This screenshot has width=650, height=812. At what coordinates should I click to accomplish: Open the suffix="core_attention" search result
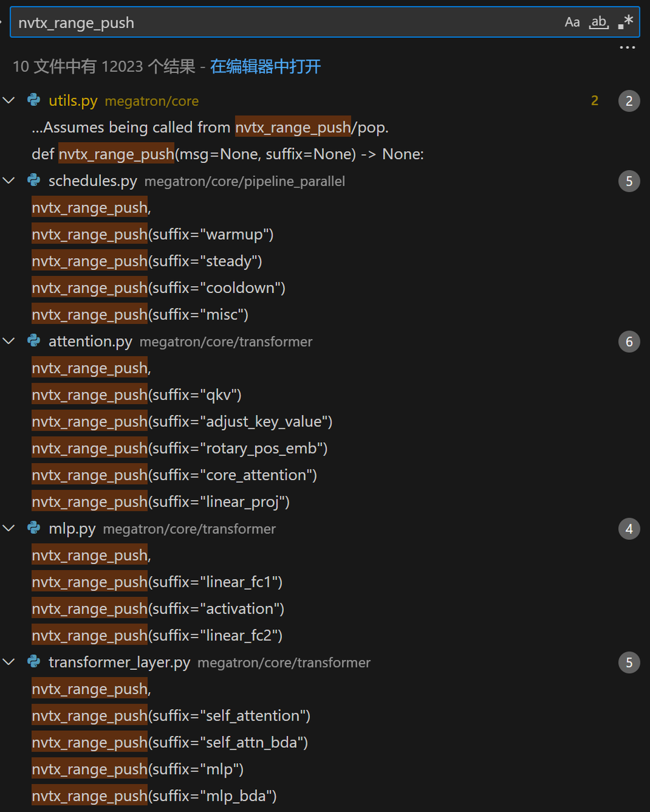coord(174,475)
